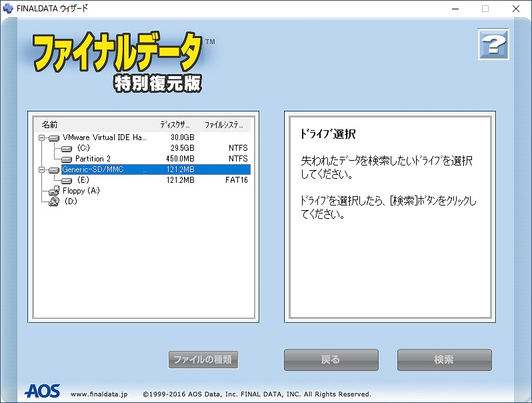Select VMware Virtual IDE Ha... disk
Image resolution: width=532 pixels, height=403 pixels.
(x=104, y=137)
